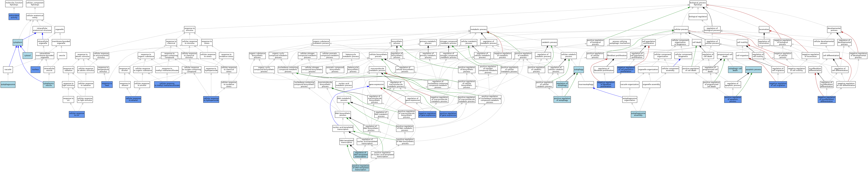Click 'negative regulation of cell migration' node
Viewport: 868px width, 172px height.
click(x=778, y=84)
